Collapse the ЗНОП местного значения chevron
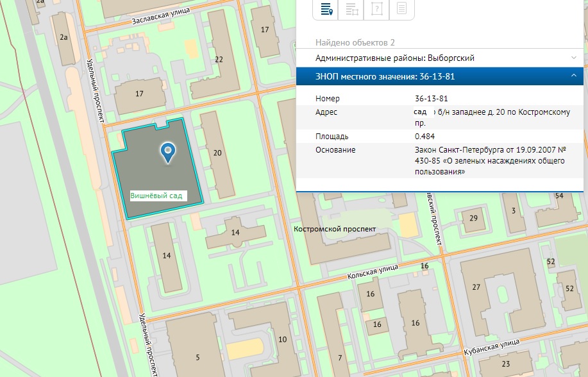This screenshot has width=588, height=377. click(x=573, y=77)
